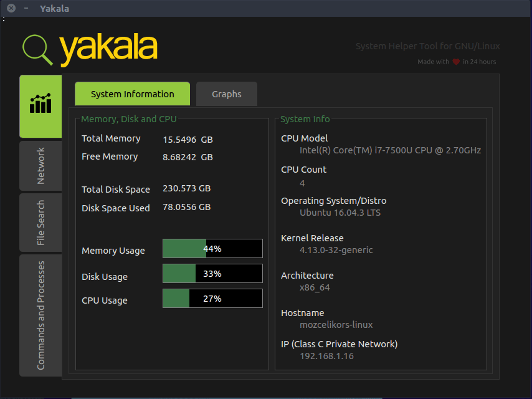
Task: Click the Memory Usage 44% progress bar
Action: point(212,249)
